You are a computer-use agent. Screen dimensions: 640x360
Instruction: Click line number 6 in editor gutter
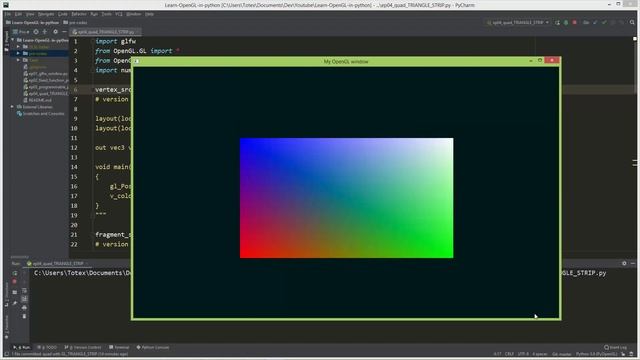76,89
